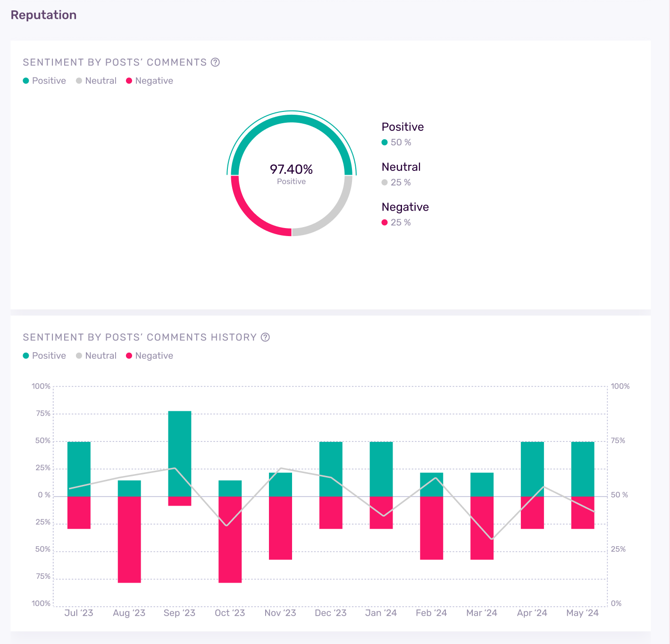Click the Oct '23 negative pink bar
This screenshot has height=644, width=670.
coord(230,539)
